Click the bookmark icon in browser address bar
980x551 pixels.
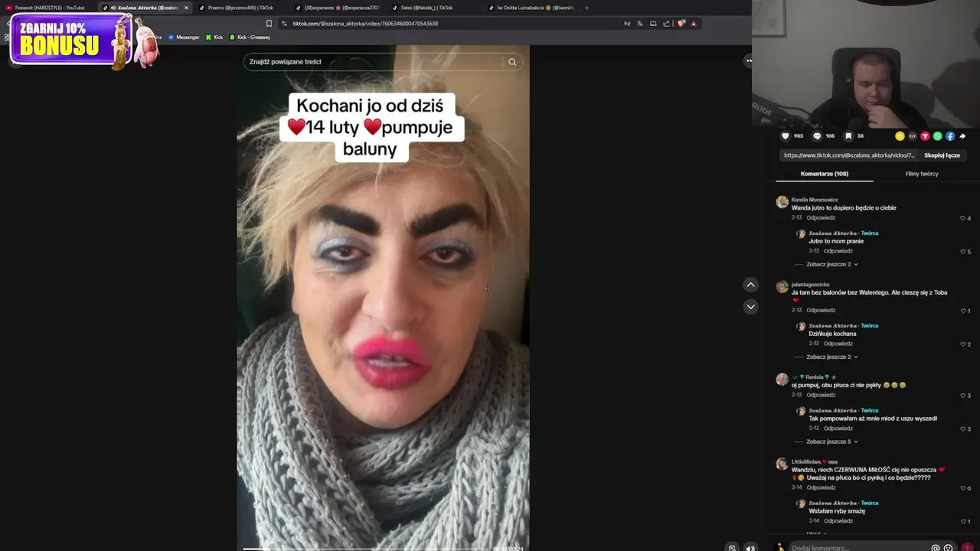point(269,24)
